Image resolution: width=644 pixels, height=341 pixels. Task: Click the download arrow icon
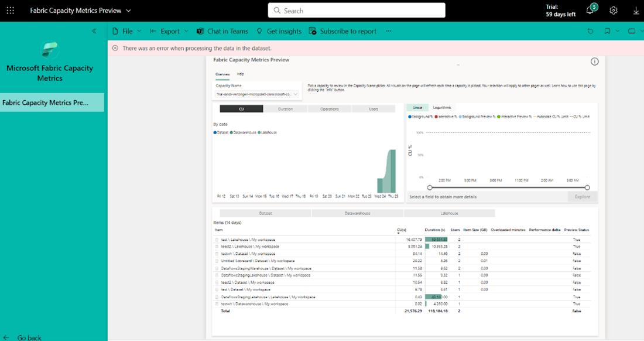(636, 11)
